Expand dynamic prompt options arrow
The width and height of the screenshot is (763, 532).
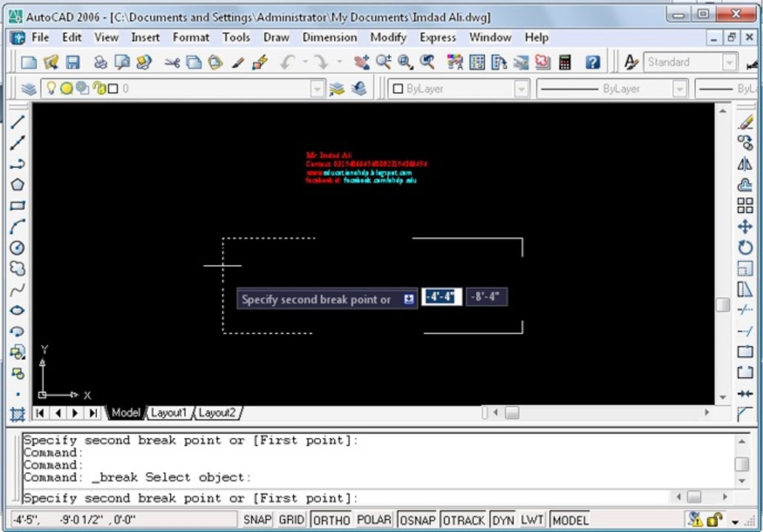[x=409, y=299]
